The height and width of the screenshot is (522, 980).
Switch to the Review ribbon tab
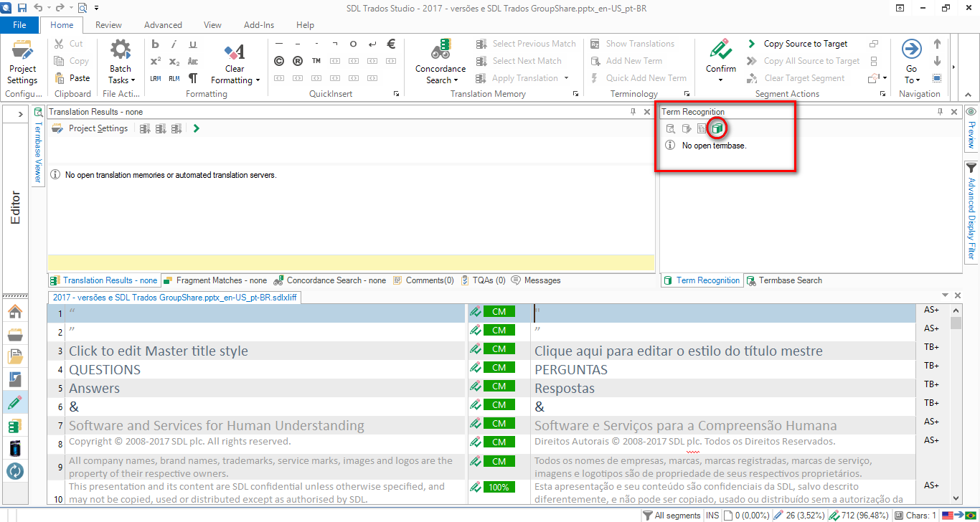point(108,25)
